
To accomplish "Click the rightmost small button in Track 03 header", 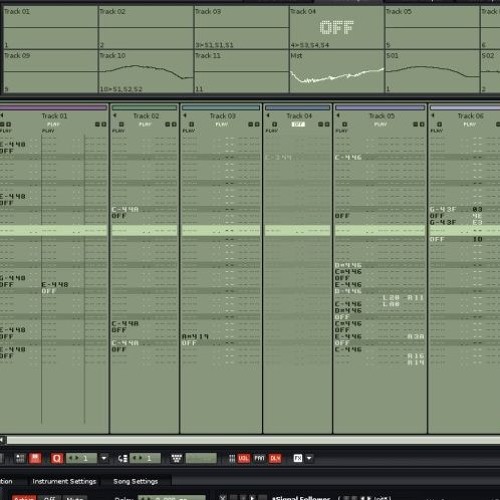I will (257, 124).
